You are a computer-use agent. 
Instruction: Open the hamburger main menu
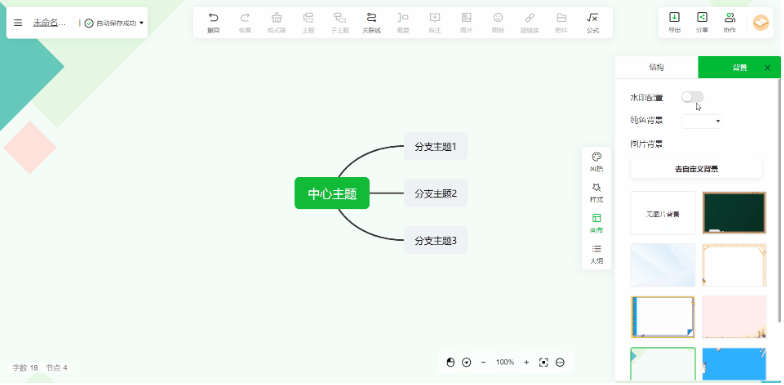coord(18,23)
